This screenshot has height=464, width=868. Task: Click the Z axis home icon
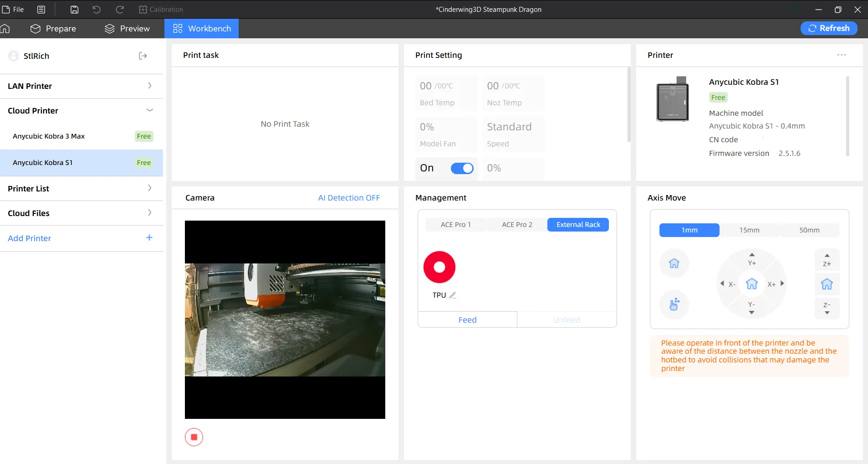(827, 284)
